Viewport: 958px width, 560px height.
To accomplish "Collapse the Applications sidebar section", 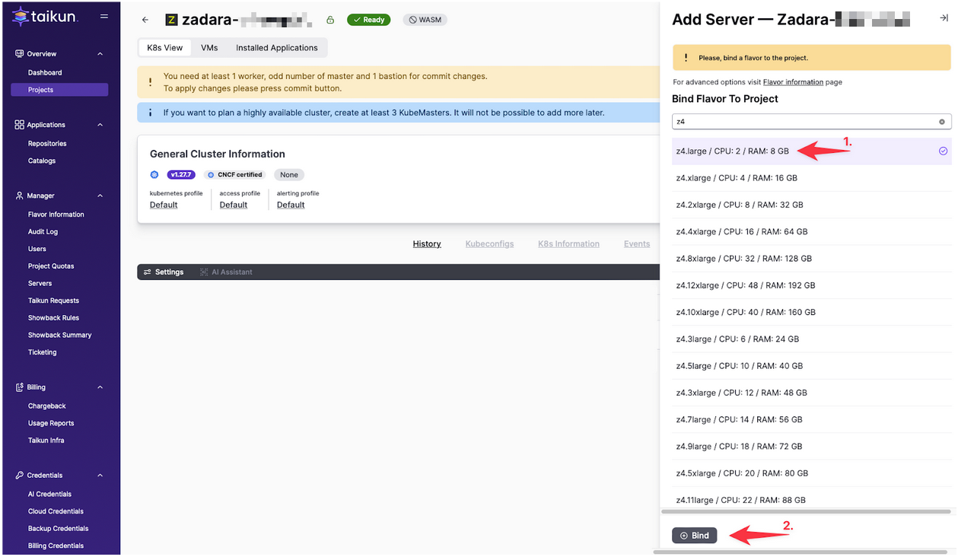I will coord(100,125).
